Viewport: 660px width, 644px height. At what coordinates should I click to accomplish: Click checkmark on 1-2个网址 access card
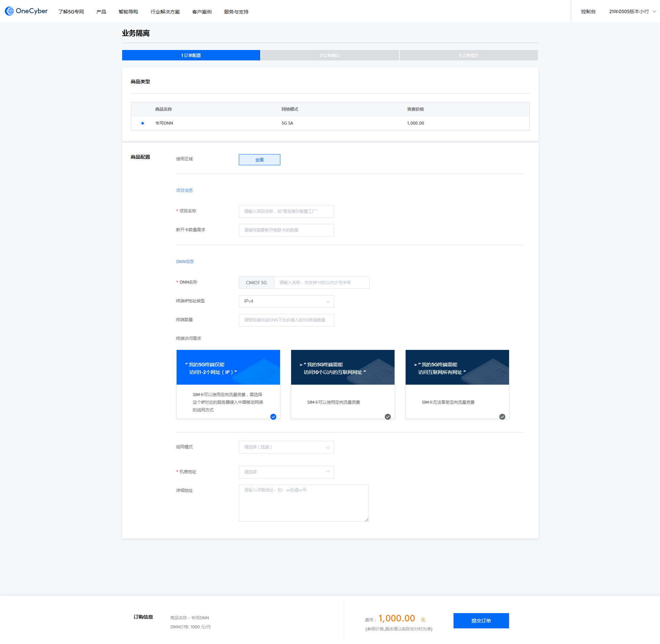click(x=273, y=417)
